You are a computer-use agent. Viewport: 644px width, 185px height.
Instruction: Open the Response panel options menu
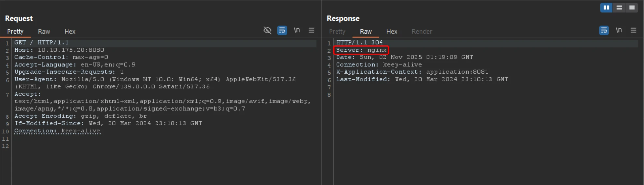coord(633,30)
